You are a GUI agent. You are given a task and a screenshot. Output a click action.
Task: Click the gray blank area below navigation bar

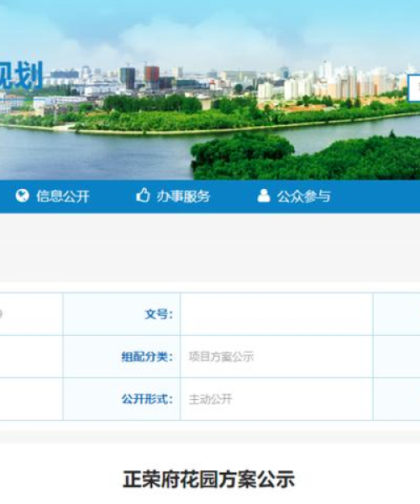point(210,248)
